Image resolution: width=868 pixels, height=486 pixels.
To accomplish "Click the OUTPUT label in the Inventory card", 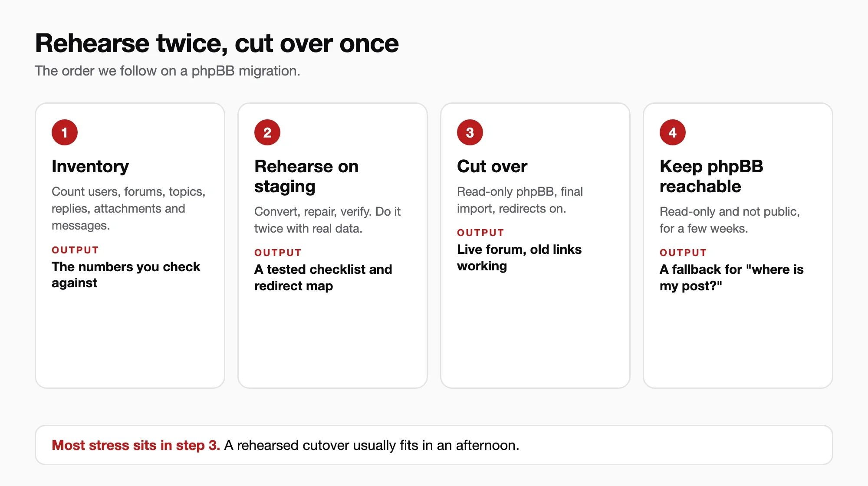I will pyautogui.click(x=75, y=250).
